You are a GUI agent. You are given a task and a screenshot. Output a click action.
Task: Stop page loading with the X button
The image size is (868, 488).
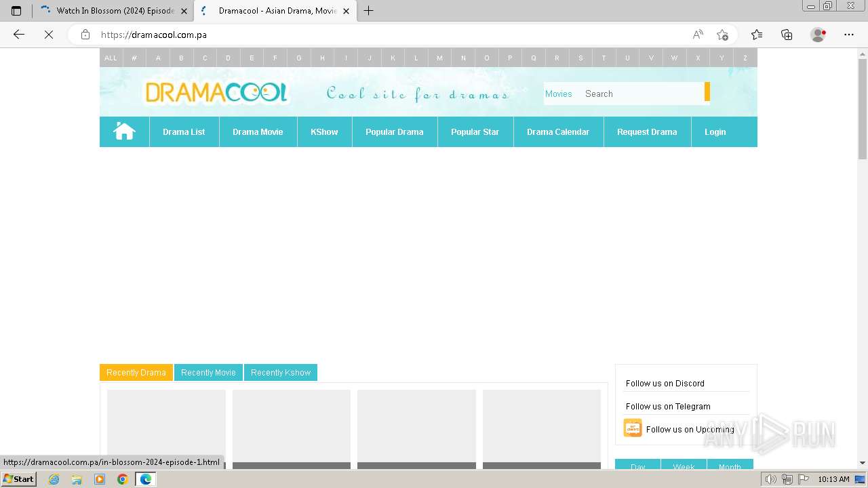(49, 35)
